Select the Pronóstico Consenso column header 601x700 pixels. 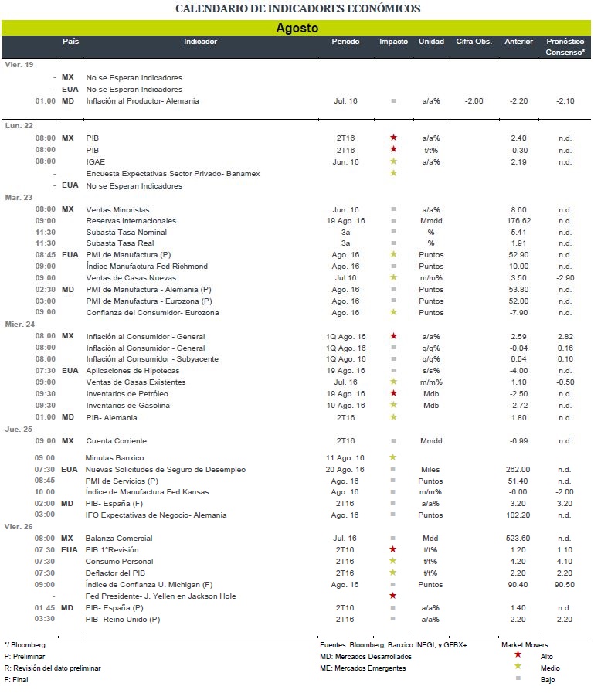tap(565, 47)
